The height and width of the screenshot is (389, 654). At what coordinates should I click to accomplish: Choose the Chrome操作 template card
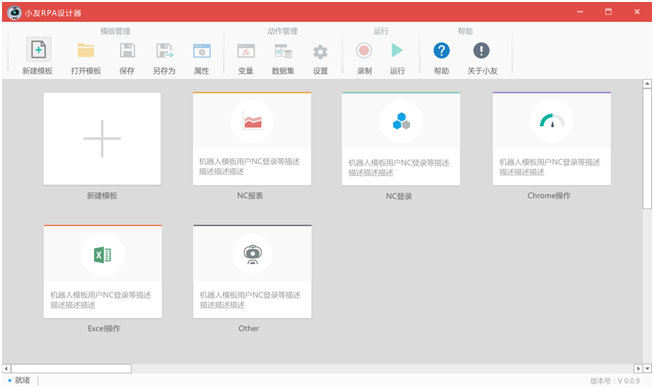click(552, 139)
